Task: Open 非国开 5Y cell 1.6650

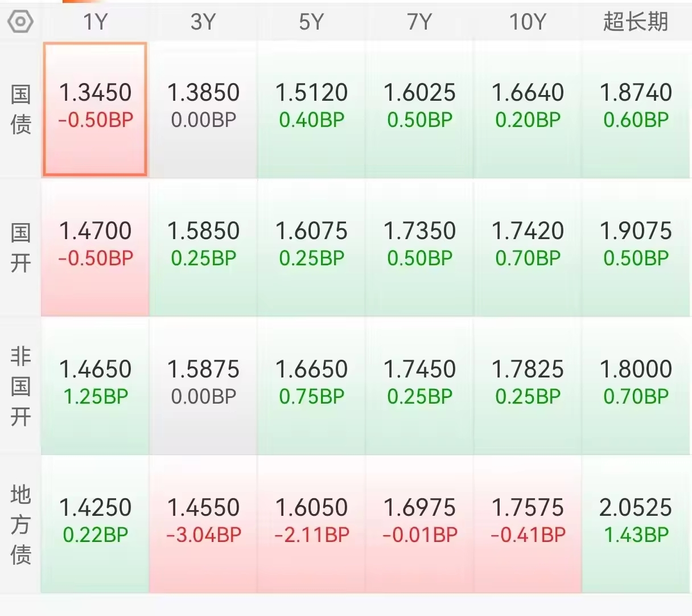Action: point(311,386)
